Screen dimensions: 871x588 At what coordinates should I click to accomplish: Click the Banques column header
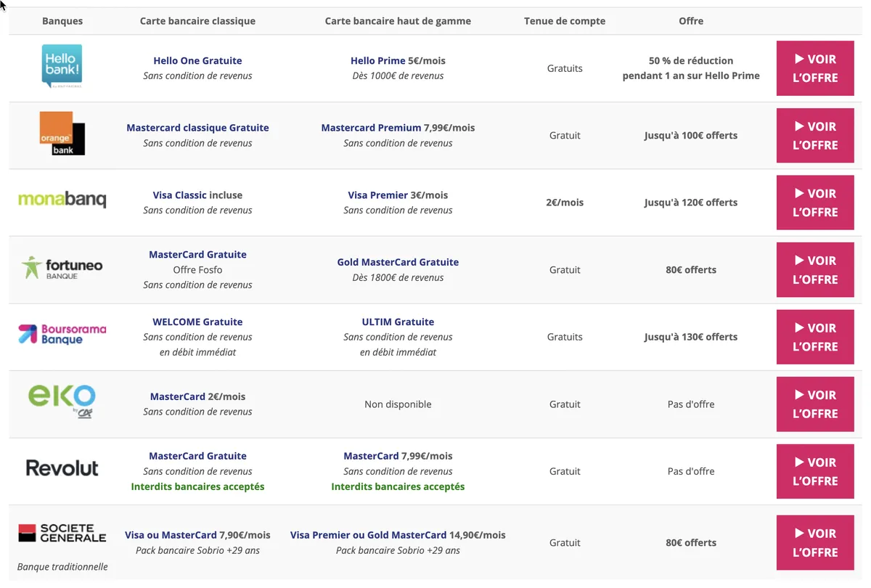coord(62,21)
